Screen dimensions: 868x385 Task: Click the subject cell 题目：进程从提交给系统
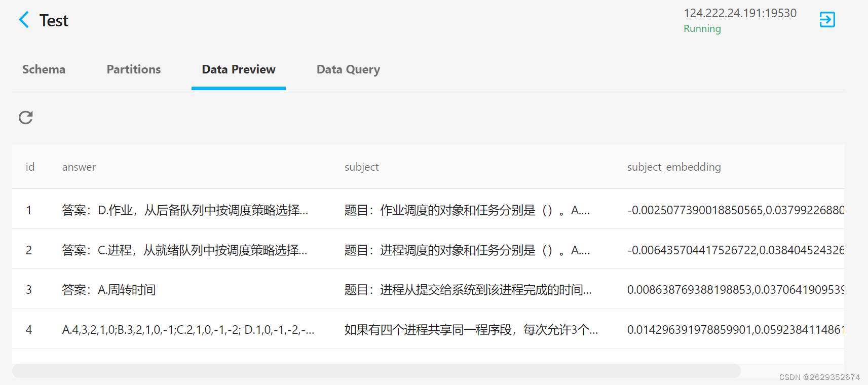468,290
